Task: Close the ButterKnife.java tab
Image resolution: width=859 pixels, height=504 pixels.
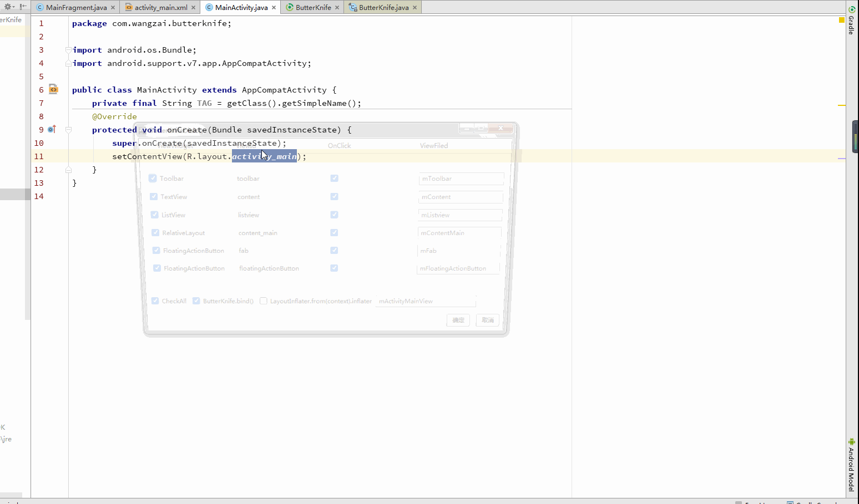Action: tap(415, 8)
